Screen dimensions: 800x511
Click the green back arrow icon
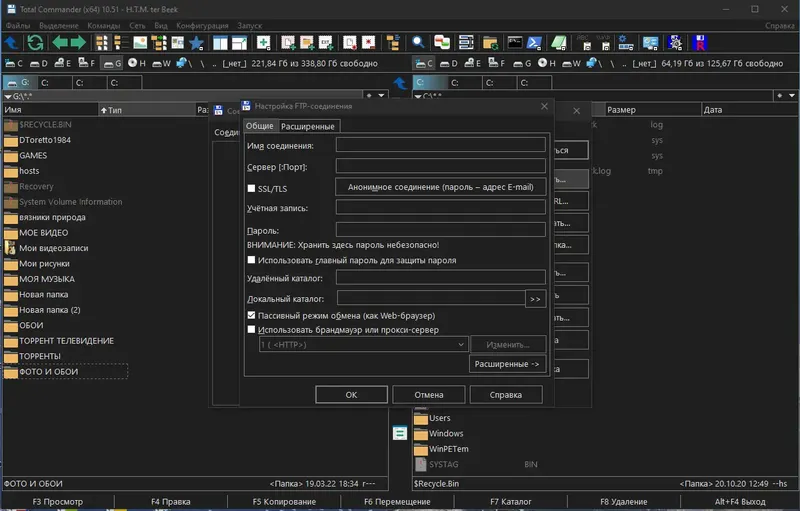coord(60,43)
